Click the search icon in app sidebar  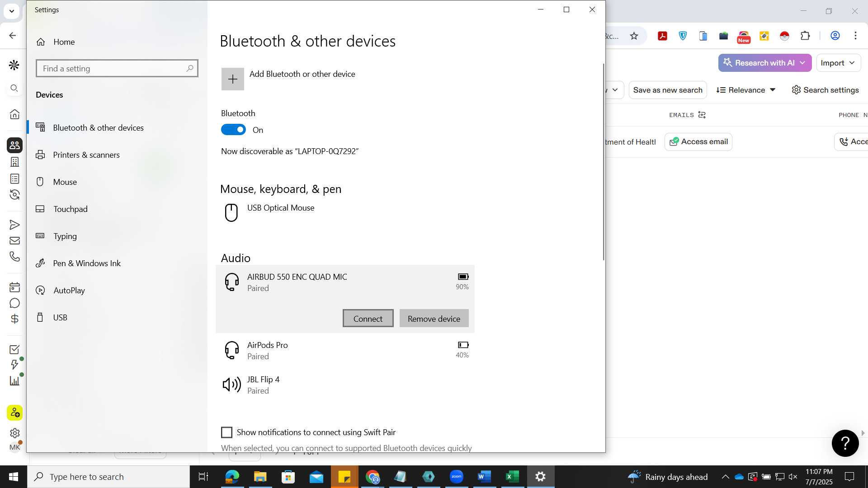(x=14, y=88)
